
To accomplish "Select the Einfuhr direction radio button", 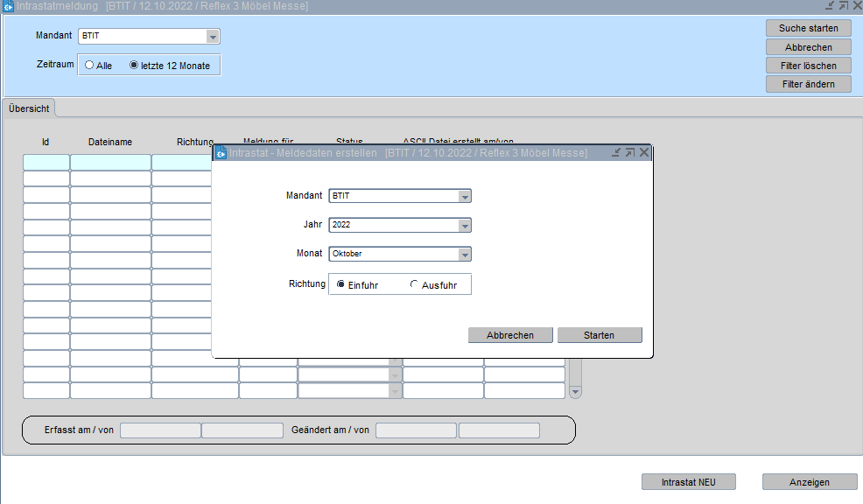I will [x=341, y=284].
